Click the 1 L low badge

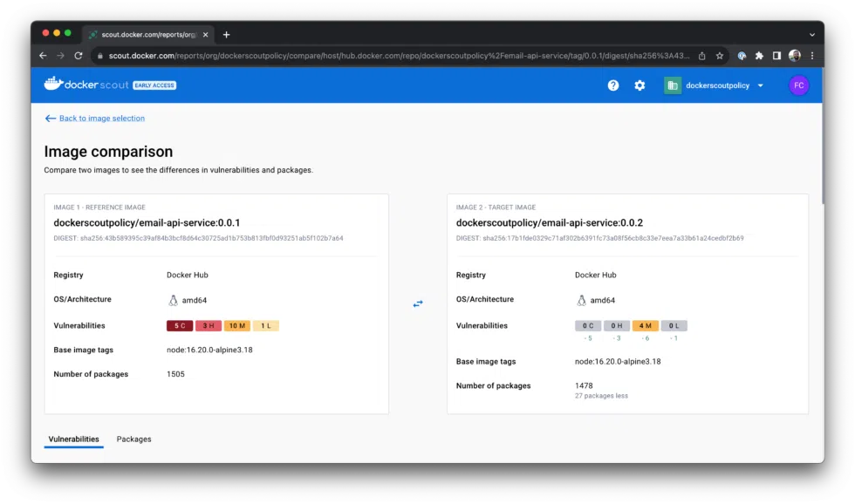click(266, 326)
